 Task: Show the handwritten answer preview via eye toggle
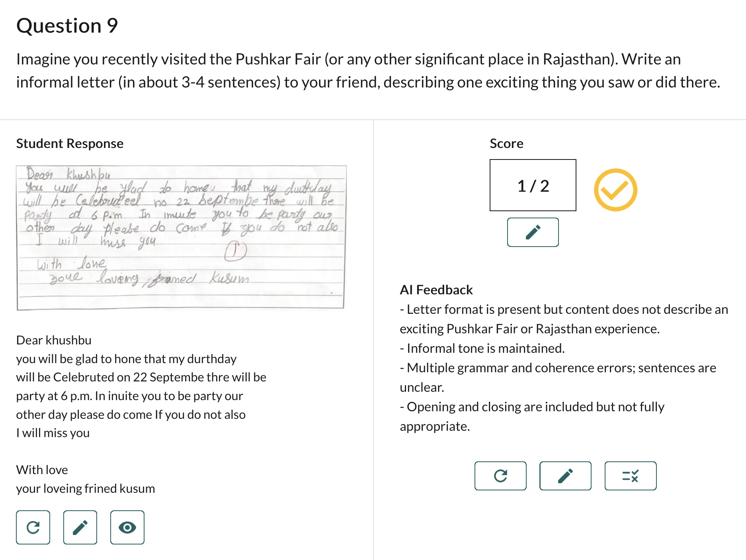coord(127,527)
